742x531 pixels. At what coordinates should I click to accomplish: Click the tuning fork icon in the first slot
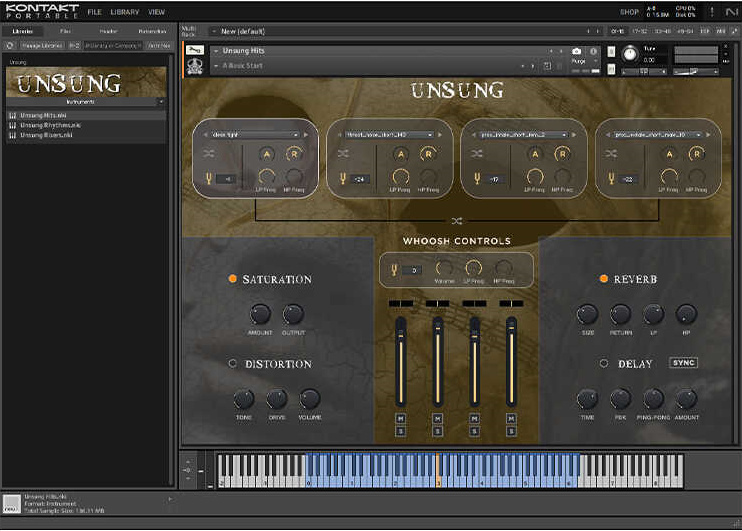pyautogui.click(x=209, y=178)
